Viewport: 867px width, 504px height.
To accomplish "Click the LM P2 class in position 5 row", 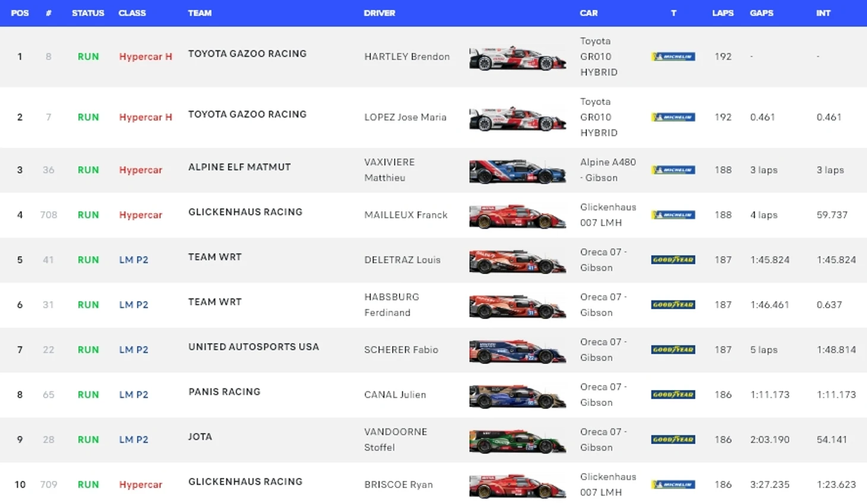I will point(134,259).
